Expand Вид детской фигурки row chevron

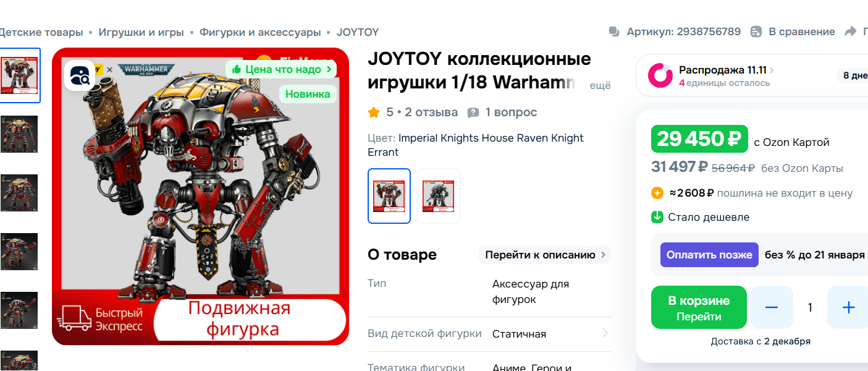click(605, 333)
